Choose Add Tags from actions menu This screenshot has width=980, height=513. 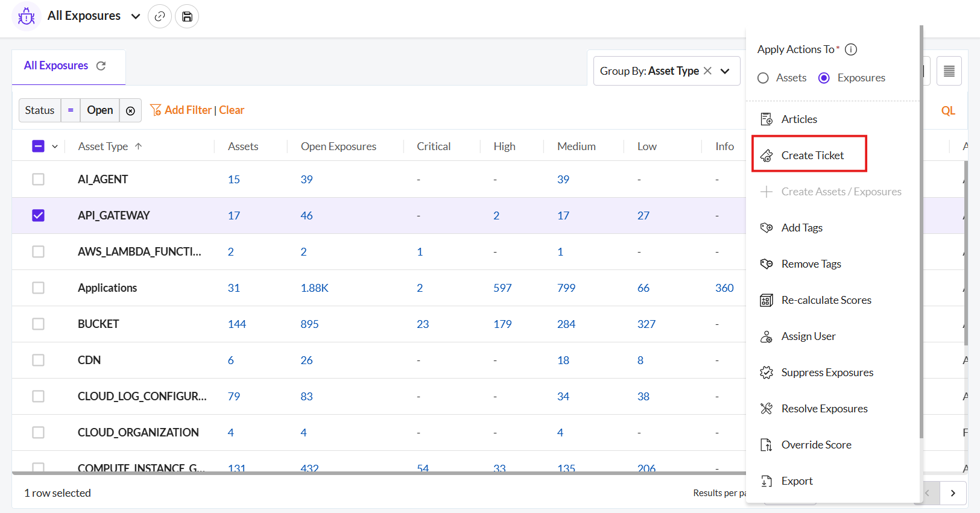[x=801, y=228]
